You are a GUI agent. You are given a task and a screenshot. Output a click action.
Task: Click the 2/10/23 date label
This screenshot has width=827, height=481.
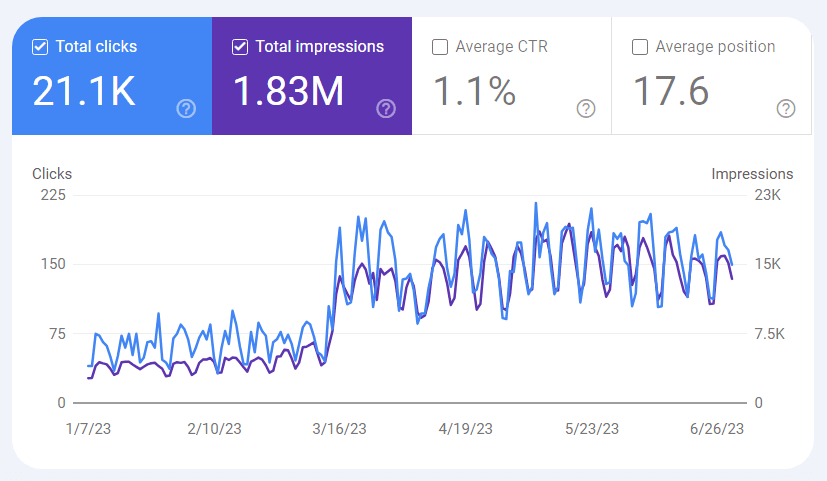coord(214,429)
